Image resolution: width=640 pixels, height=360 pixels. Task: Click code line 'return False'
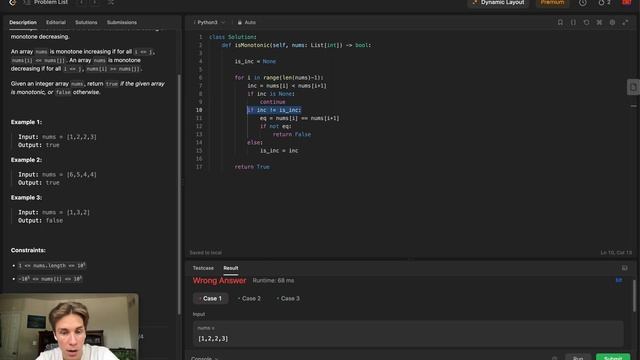pos(291,134)
